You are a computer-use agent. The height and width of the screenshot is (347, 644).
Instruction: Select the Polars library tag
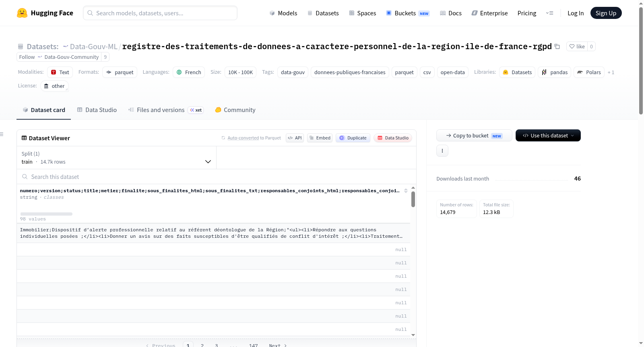pyautogui.click(x=589, y=72)
